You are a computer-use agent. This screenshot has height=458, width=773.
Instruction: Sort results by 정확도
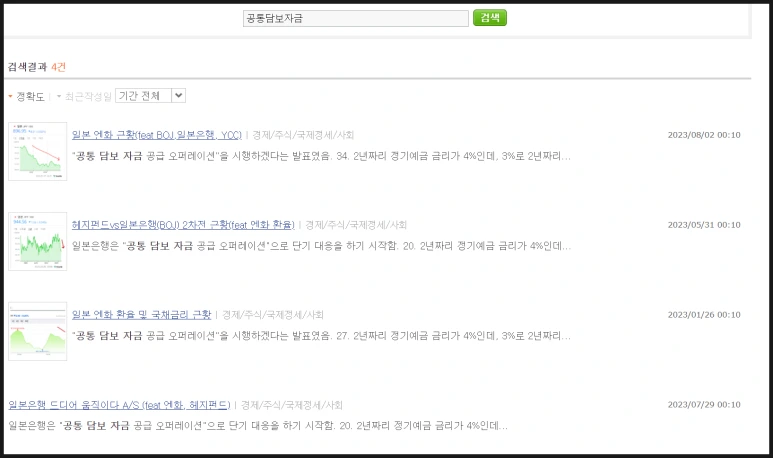(x=30, y=96)
